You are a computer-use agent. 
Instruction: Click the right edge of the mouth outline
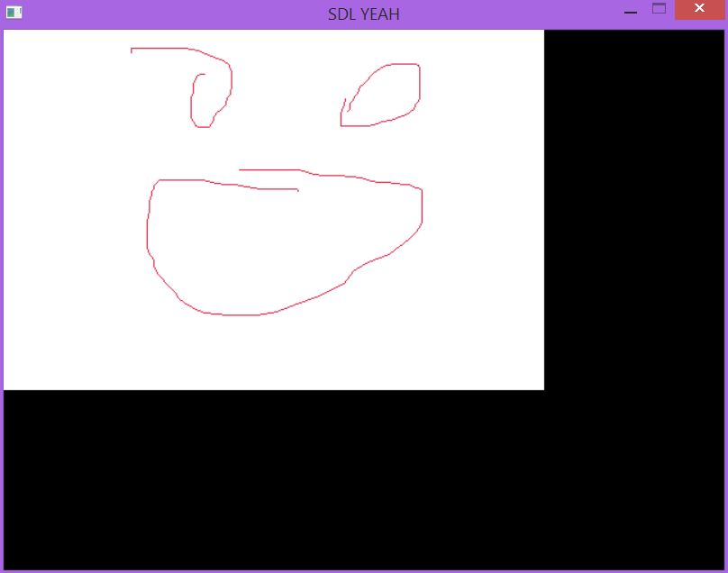(x=422, y=207)
